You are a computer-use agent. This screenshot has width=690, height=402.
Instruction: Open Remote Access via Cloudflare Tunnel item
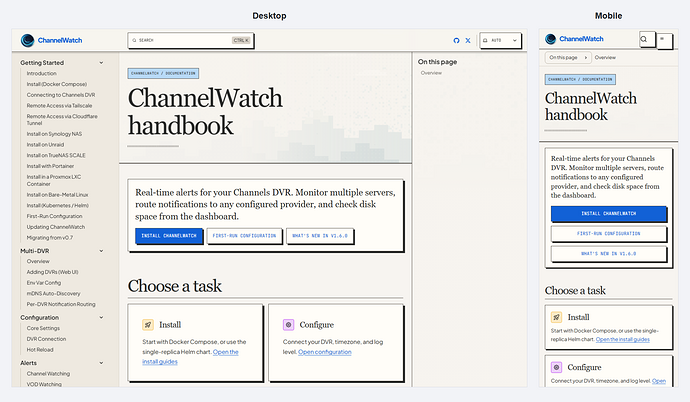coord(62,120)
